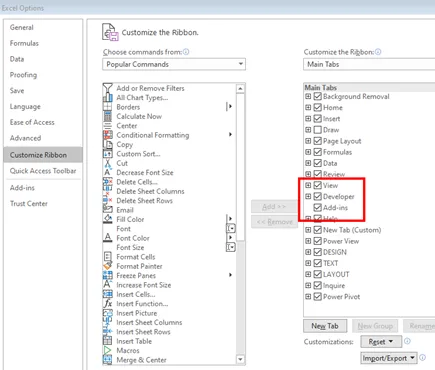The image size is (435, 370).
Task: Open the Import/Export dropdown
Action: [388, 358]
